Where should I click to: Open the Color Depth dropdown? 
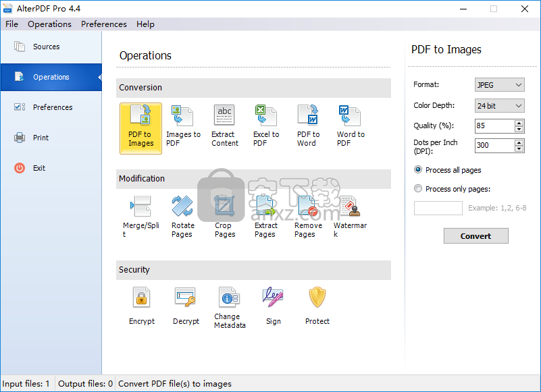(x=499, y=105)
